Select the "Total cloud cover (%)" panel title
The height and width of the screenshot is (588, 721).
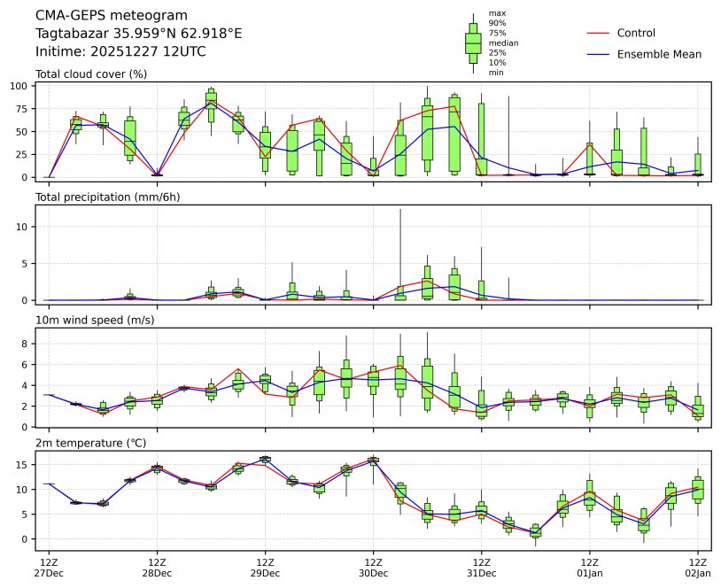click(91, 73)
